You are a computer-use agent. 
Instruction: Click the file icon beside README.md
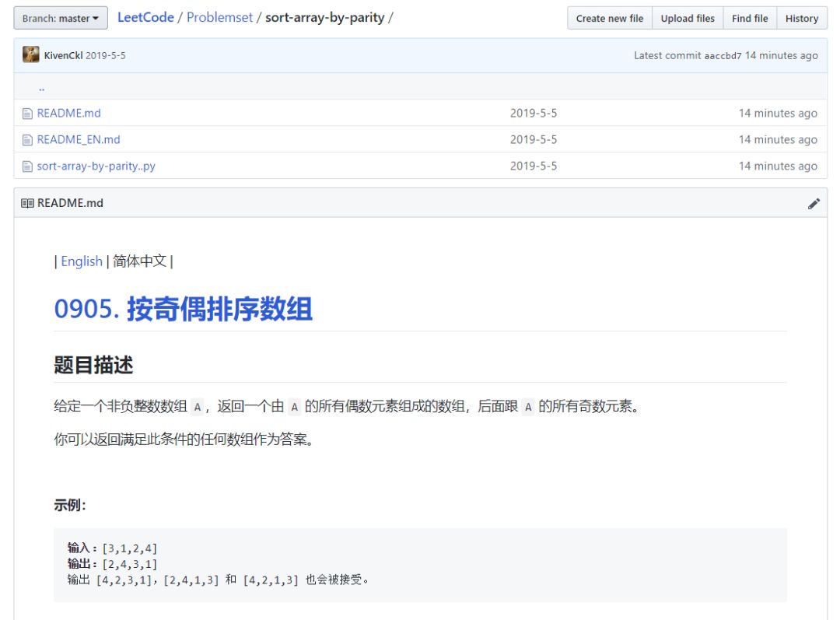[x=27, y=114]
